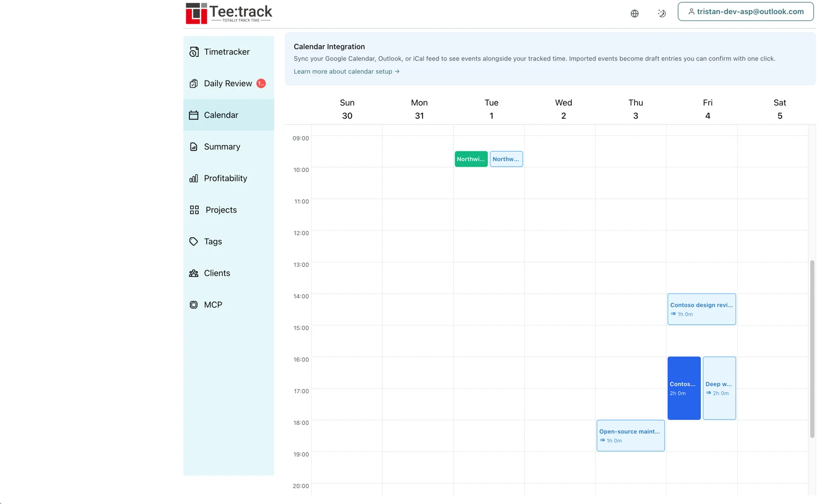This screenshot has width=829, height=504.
Task: Select Mon 31 day header
Action: pos(419,109)
